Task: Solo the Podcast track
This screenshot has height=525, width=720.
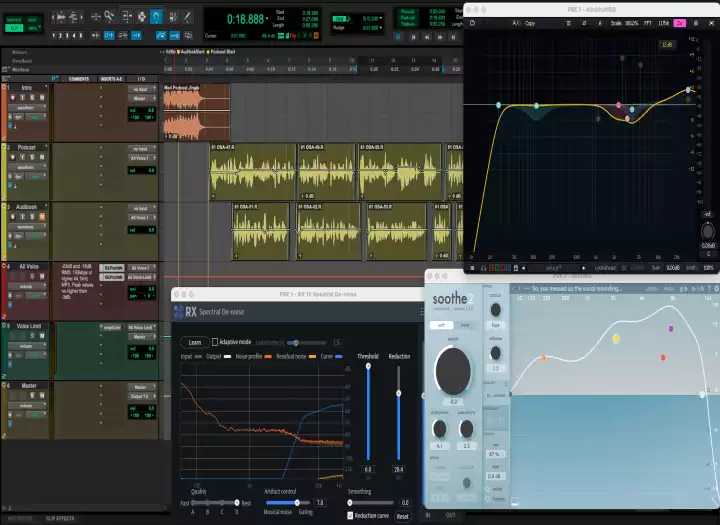Action: 32,157
